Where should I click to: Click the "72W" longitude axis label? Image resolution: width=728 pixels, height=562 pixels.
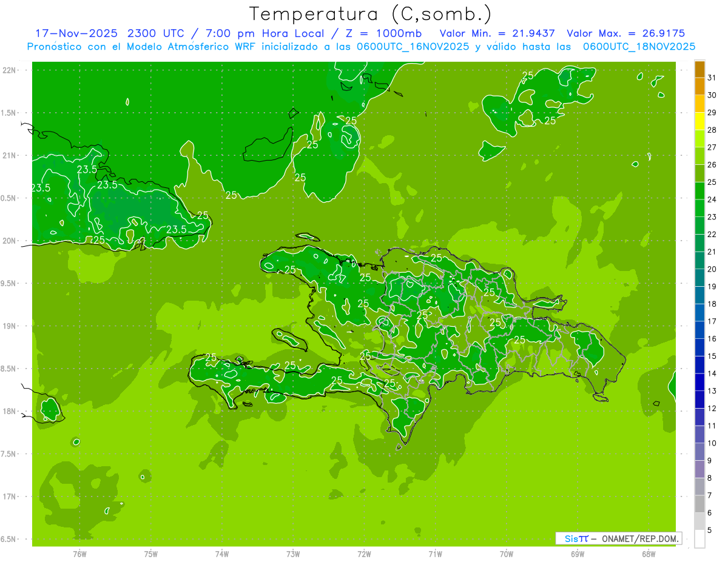coord(364,554)
